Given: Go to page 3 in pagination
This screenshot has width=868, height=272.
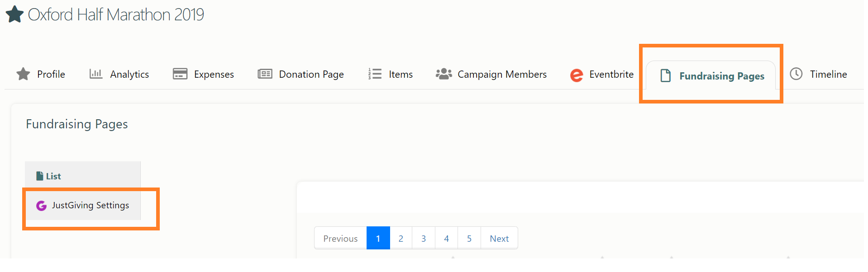Looking at the screenshot, I should 424,238.
